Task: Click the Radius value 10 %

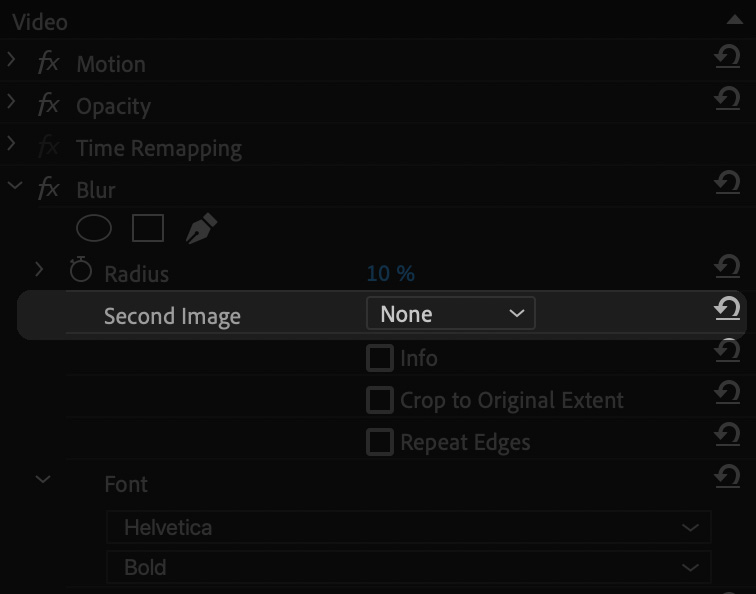Action: pyautogui.click(x=391, y=273)
